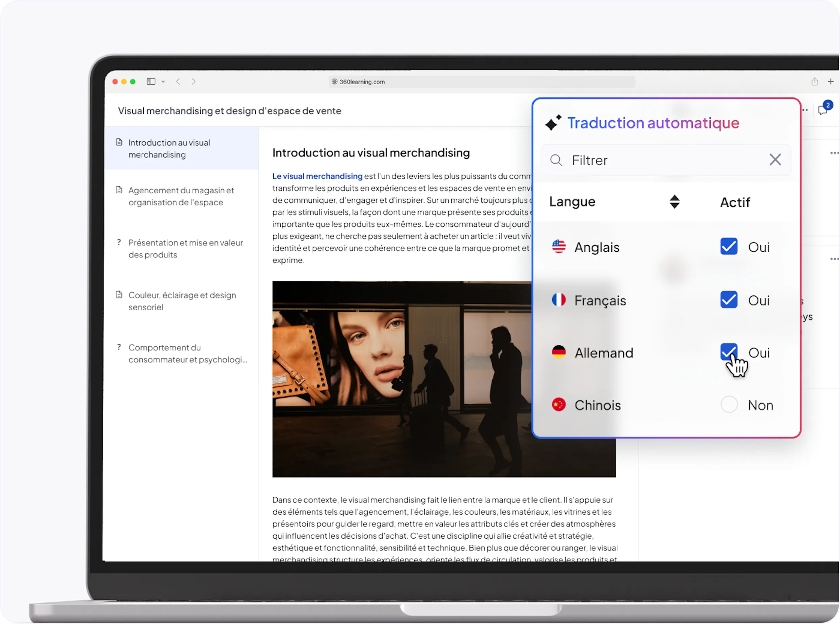This screenshot has width=840, height=624.
Task: Click the Oui label in the Allemand row
Action: 759,353
